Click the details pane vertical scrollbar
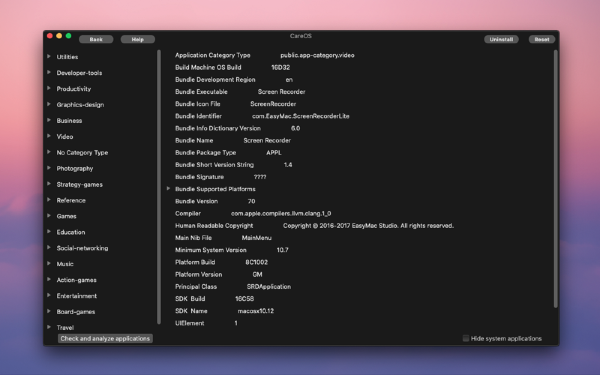Viewport: 600px width, 375px height. [x=556, y=179]
